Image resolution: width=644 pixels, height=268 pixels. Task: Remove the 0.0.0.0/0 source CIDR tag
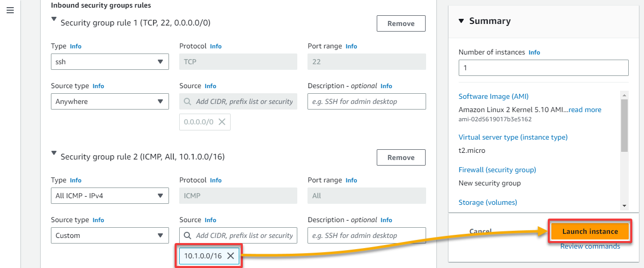222,122
